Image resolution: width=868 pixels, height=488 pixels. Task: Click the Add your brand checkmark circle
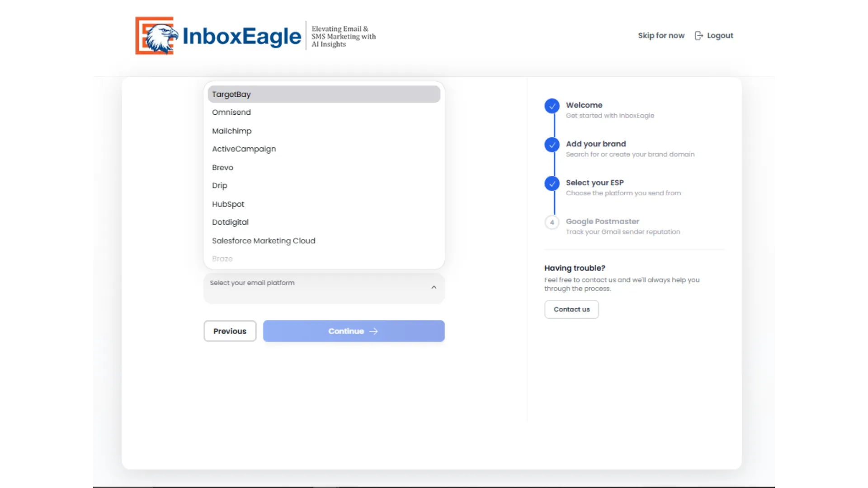click(x=552, y=145)
